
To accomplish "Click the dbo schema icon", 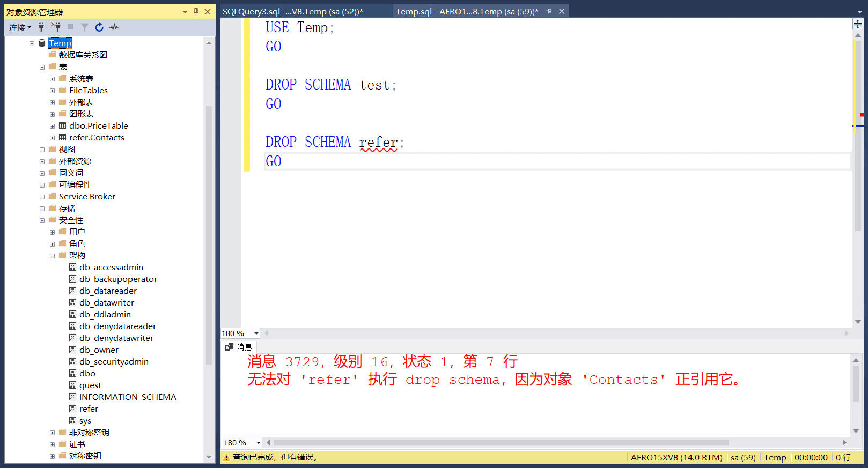I will 73,373.
